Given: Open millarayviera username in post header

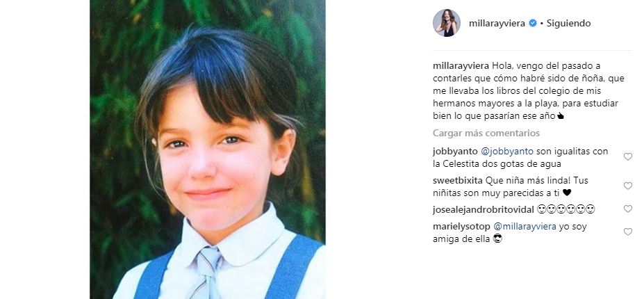Looking at the screenshot, I should [x=497, y=24].
